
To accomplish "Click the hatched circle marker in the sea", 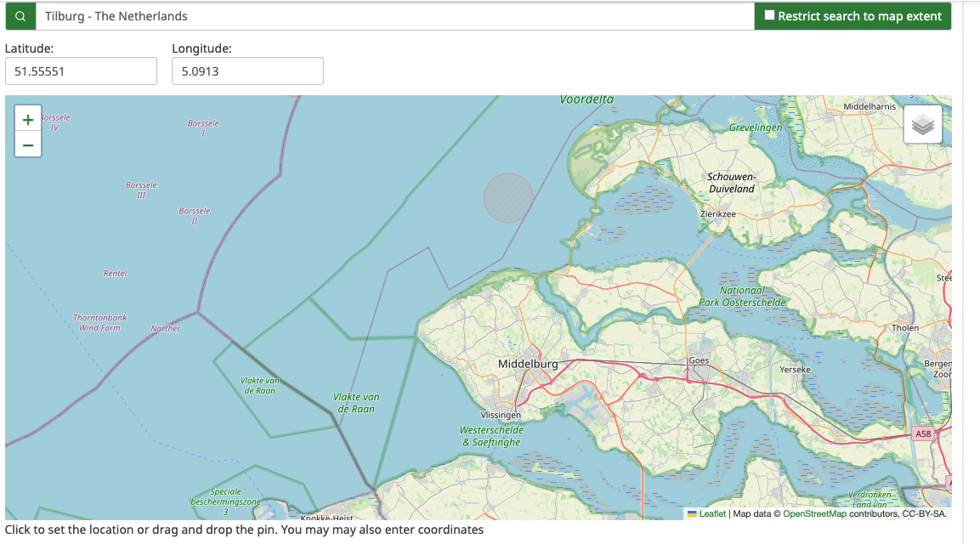I will point(508,198).
